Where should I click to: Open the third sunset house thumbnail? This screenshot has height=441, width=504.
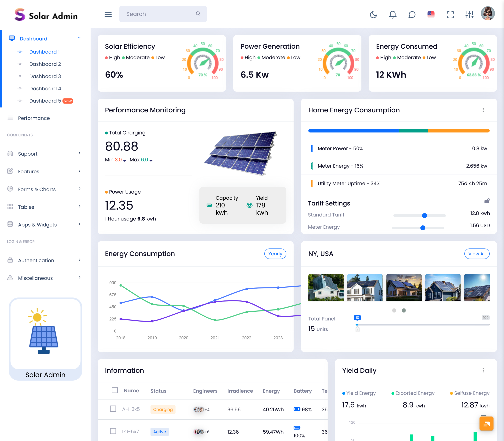(404, 287)
